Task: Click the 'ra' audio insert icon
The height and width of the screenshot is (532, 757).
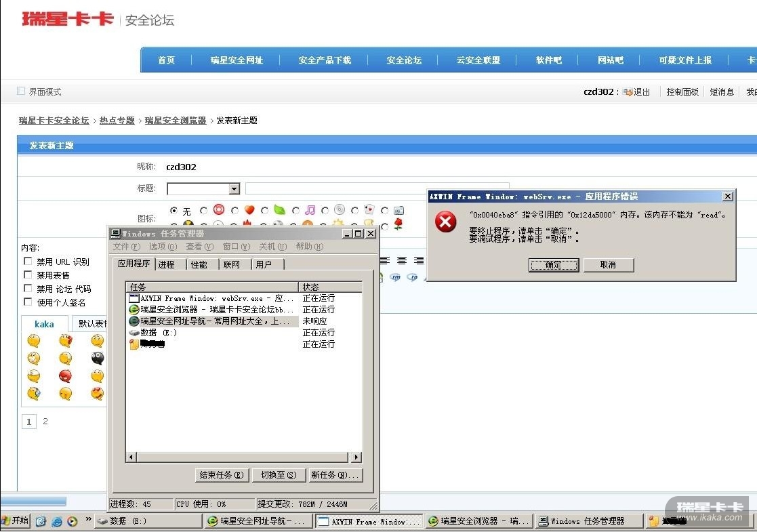Action: [412, 277]
